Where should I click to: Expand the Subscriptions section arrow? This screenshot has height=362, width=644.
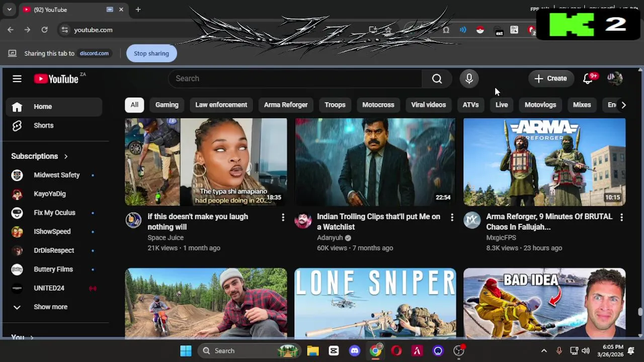65,156
